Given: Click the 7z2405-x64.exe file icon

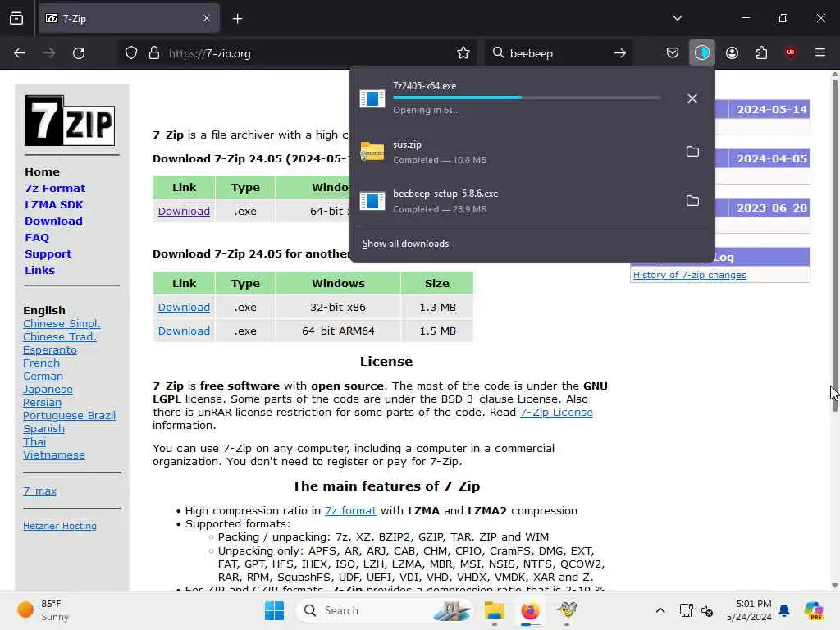Looking at the screenshot, I should (x=372, y=98).
